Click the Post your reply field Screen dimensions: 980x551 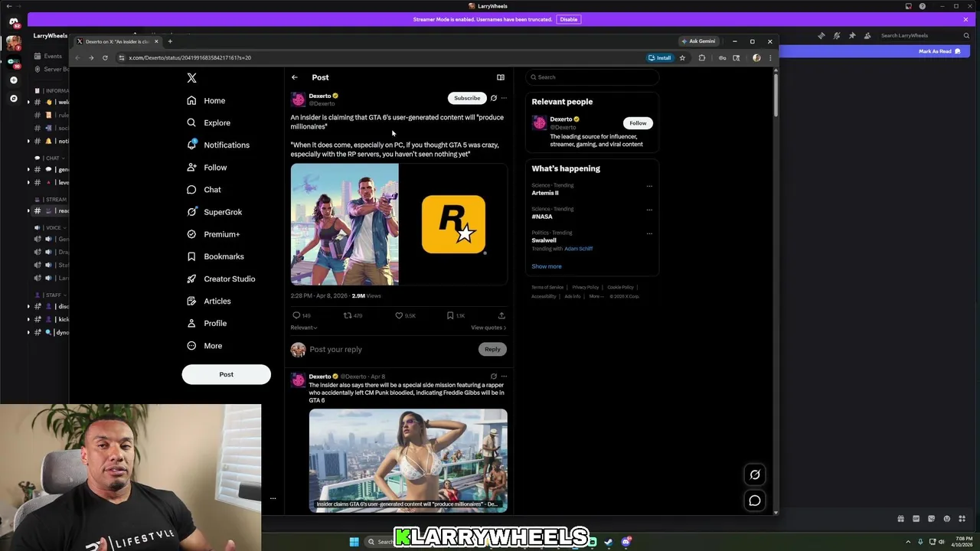[x=390, y=349]
